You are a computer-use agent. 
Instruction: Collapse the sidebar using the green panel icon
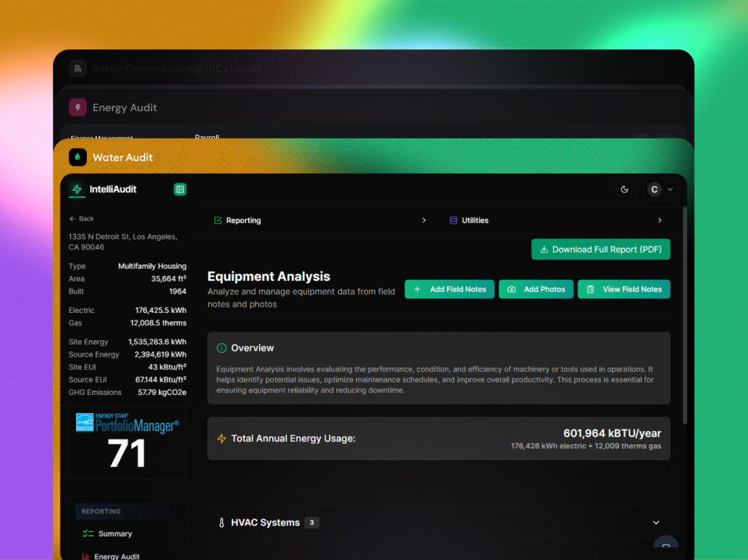180,189
